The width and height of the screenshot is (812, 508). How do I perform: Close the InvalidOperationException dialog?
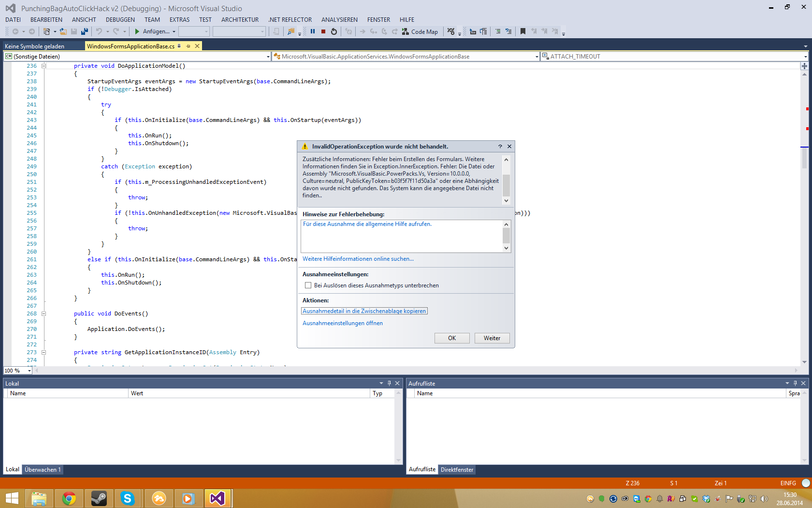tap(509, 146)
